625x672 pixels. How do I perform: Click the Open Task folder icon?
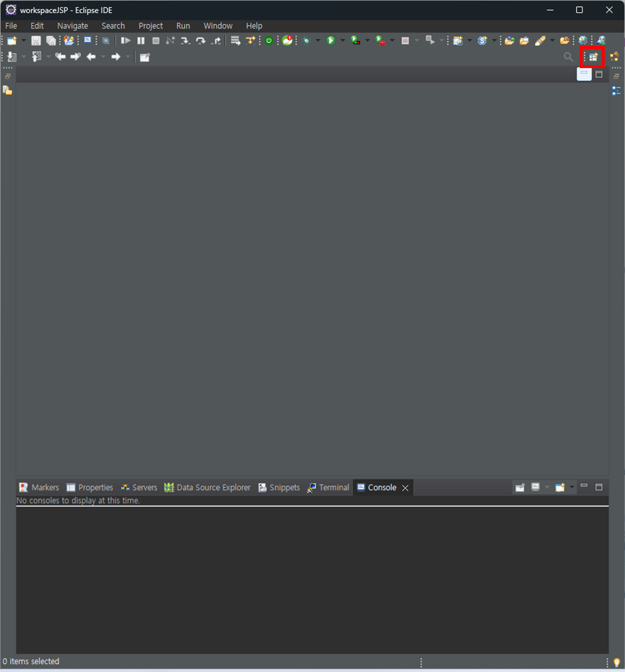pos(524,41)
